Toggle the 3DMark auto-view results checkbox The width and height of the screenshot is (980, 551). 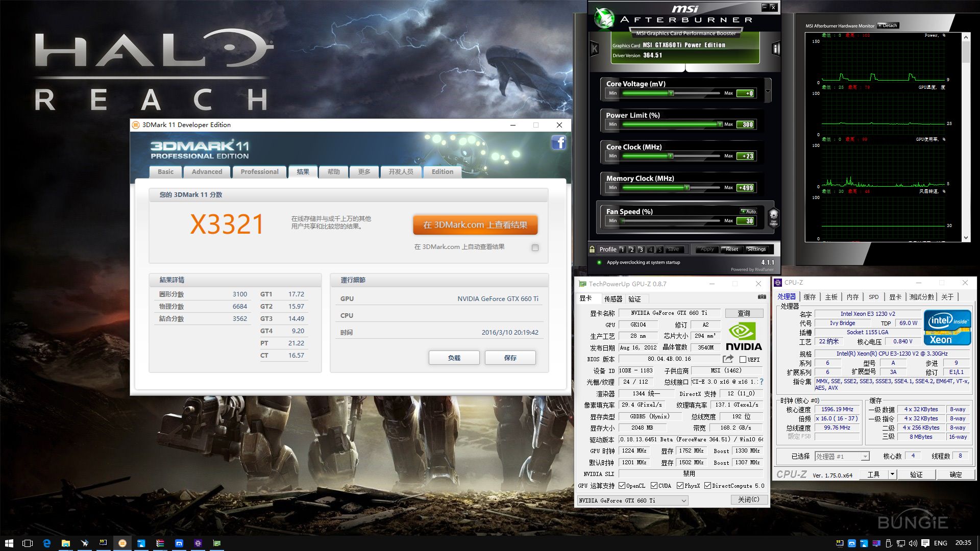click(x=535, y=248)
